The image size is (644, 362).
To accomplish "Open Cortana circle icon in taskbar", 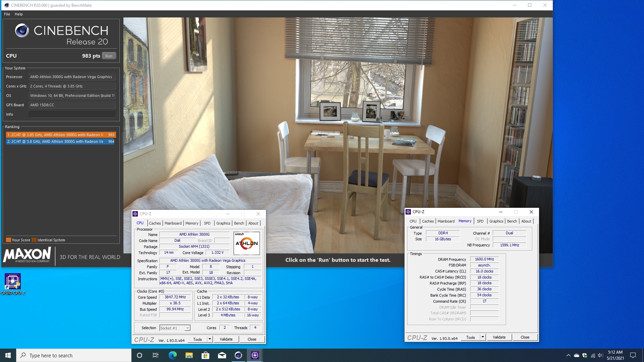I will click(x=140, y=355).
